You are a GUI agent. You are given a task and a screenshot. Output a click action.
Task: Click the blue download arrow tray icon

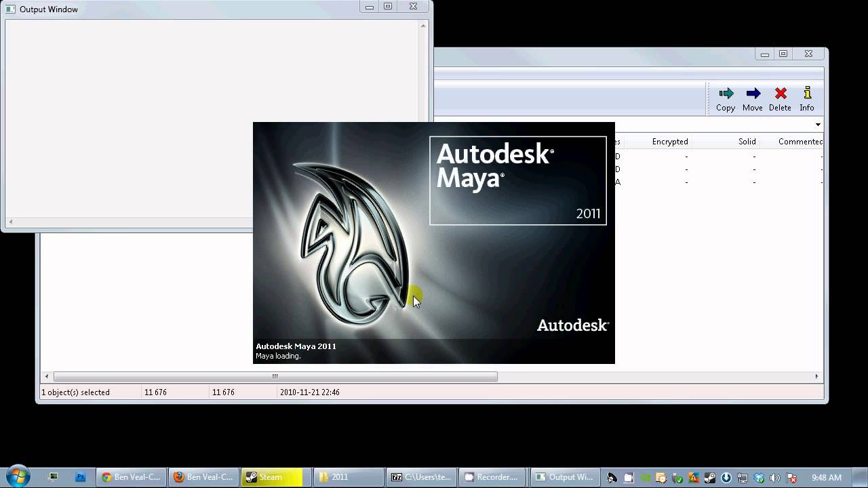pos(726,478)
